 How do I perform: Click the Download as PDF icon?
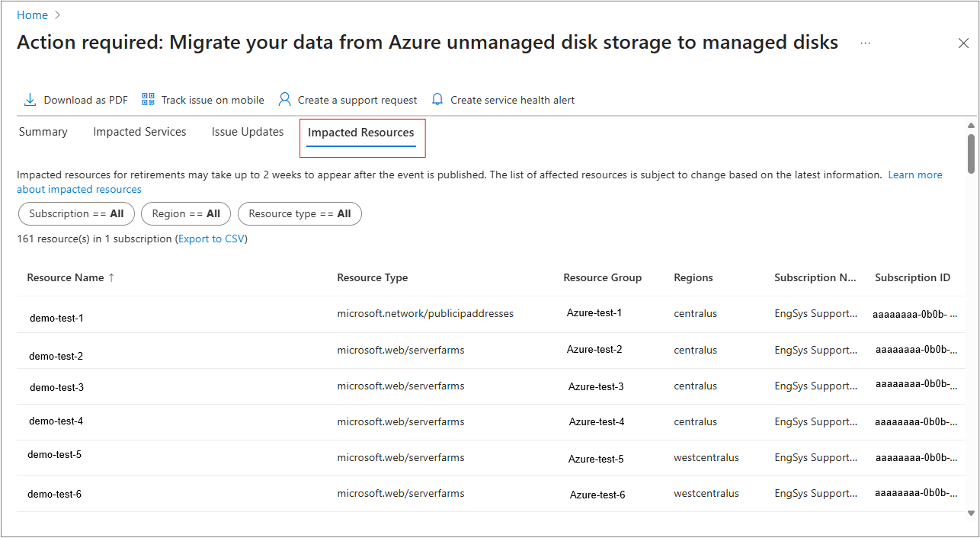(30, 99)
